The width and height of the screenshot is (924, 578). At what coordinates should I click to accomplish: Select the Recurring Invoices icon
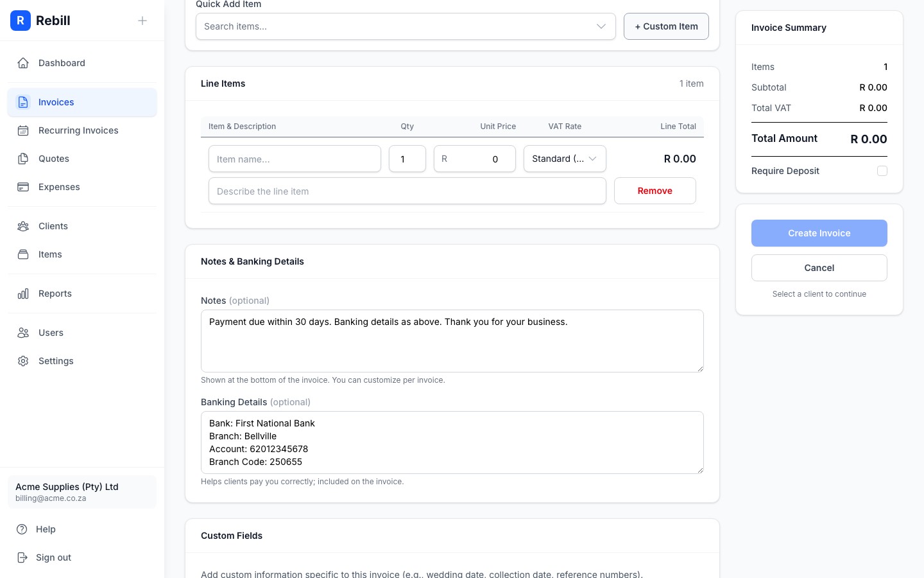[23, 130]
